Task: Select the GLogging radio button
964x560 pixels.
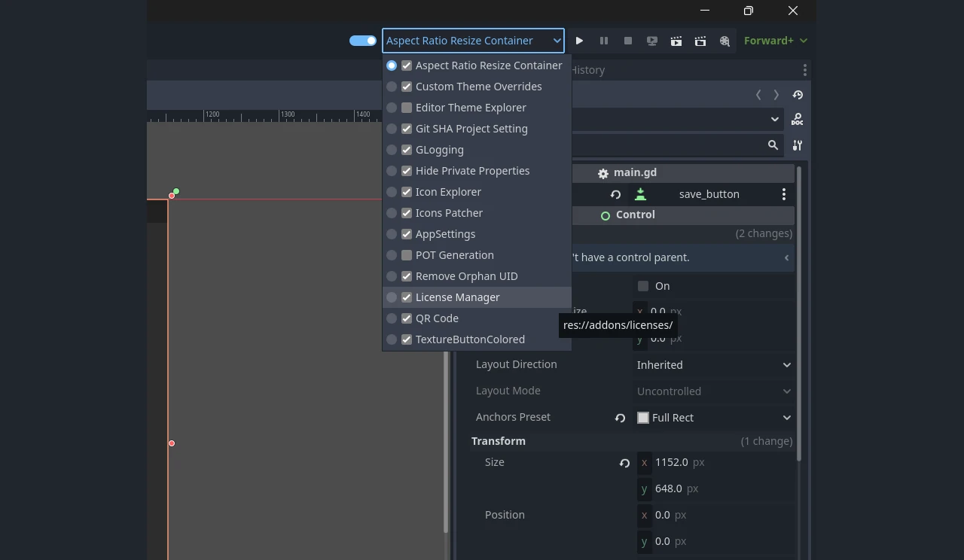Action: point(392,150)
